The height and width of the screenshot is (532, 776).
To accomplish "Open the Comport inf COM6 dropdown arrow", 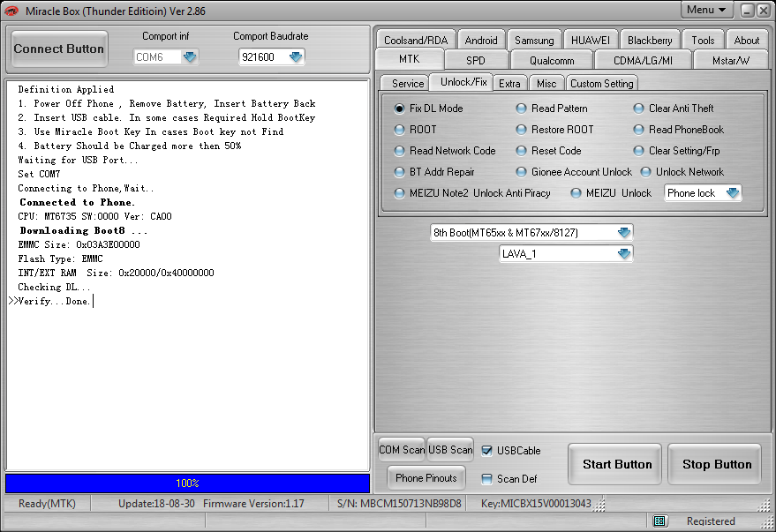I will 190,56.
